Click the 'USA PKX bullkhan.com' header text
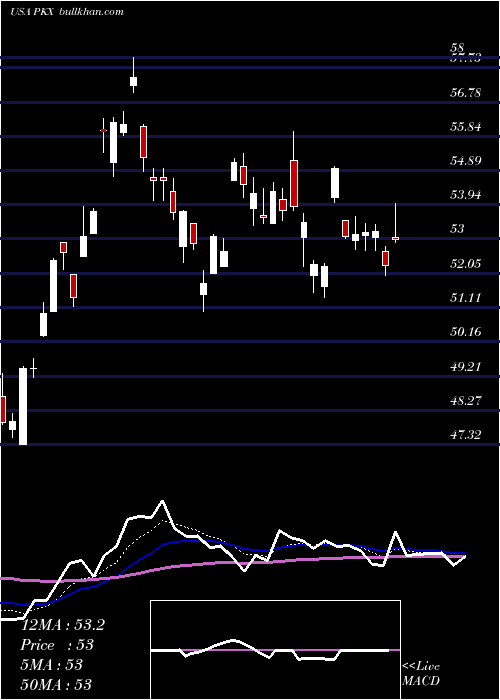 click(x=66, y=12)
